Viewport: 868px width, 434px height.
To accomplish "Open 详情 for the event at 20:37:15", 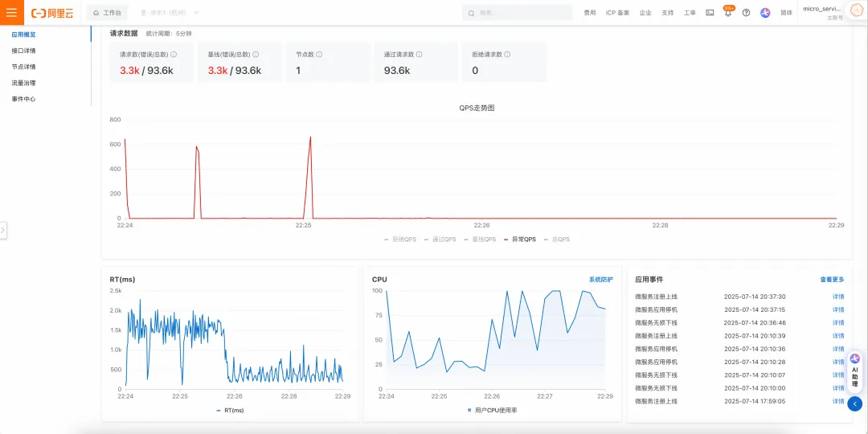I will (838, 309).
